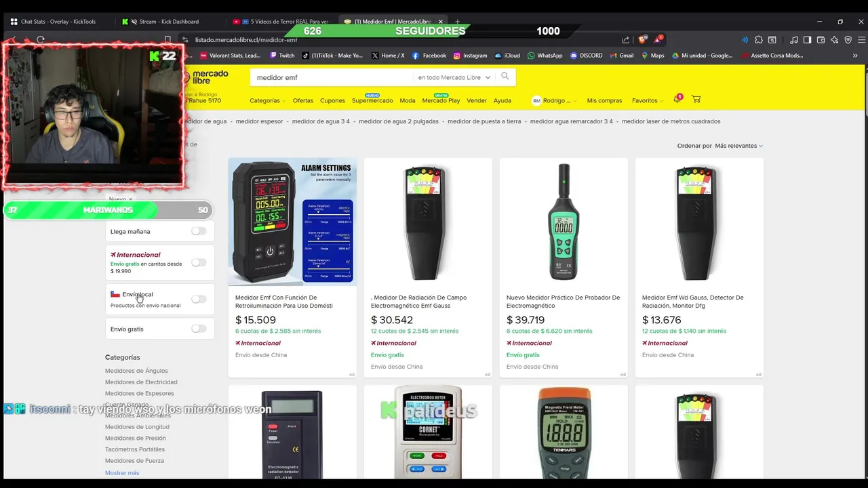Image resolution: width=868 pixels, height=488 pixels.
Task: Open the browser extensions puzzle icon
Action: point(758,40)
